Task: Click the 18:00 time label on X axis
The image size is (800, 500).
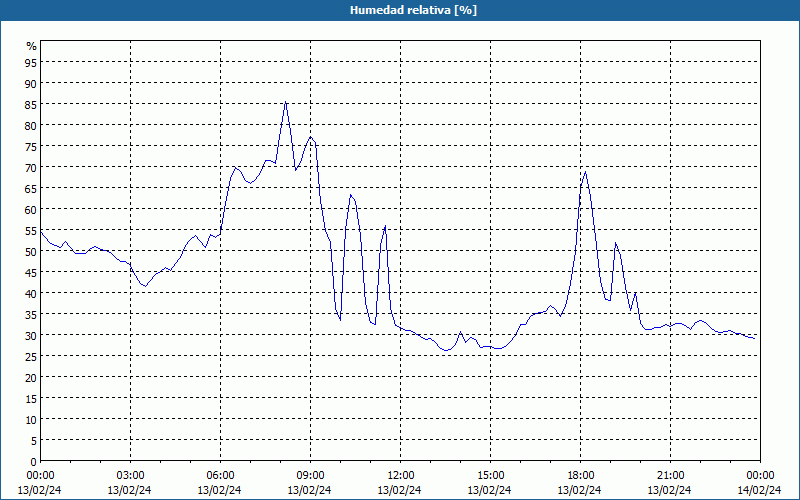Action: click(x=581, y=476)
